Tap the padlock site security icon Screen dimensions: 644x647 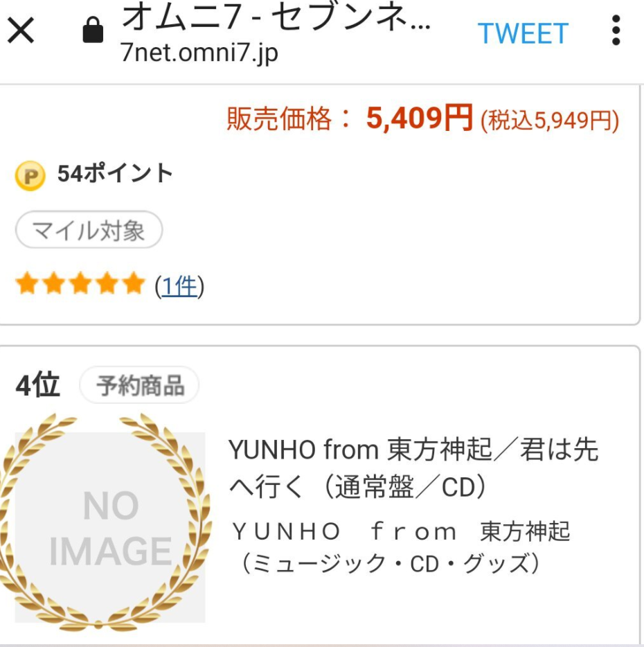92,31
